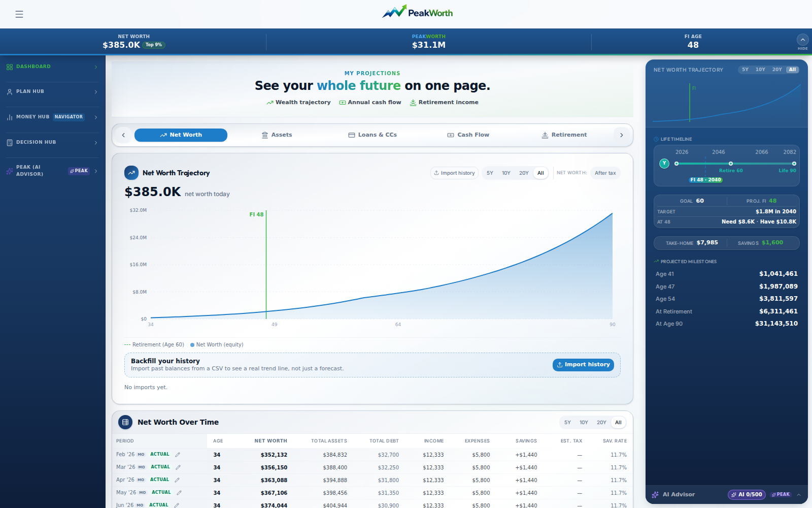Edit the Mar '26 actual row

[x=178, y=467]
